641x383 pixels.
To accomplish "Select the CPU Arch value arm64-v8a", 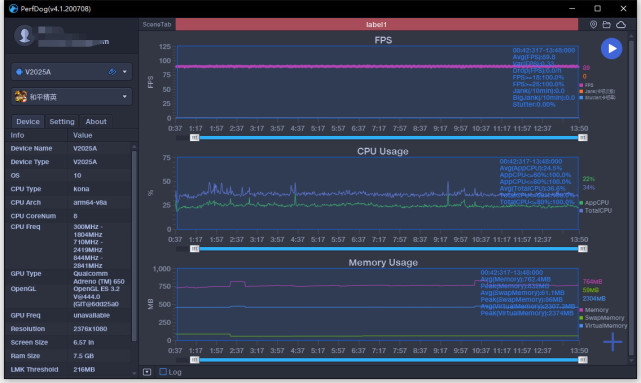I will pyautogui.click(x=90, y=202).
